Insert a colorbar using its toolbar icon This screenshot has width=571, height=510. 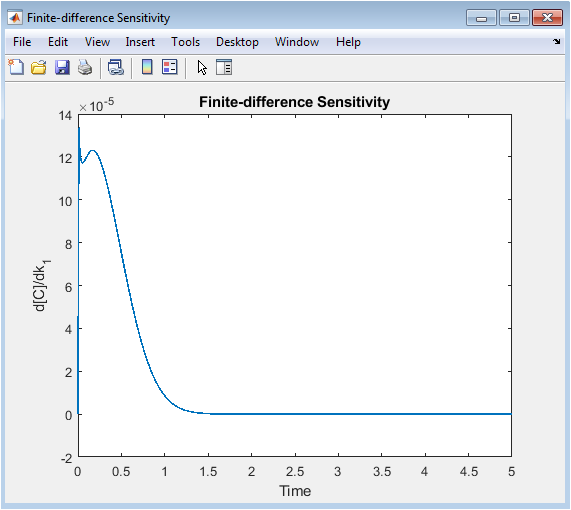pos(147,67)
